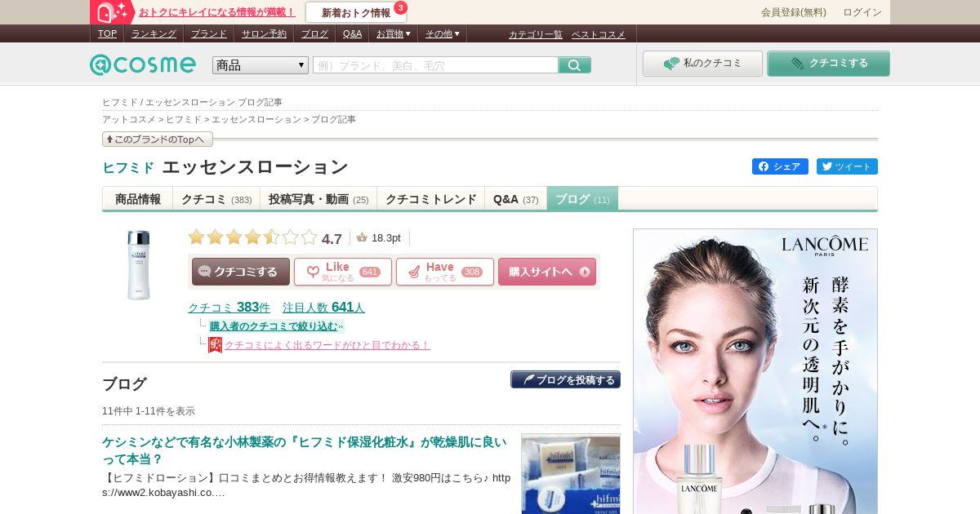The width and height of the screenshot is (980, 514).
Task: Click the product bottle thumbnail
Action: (138, 264)
